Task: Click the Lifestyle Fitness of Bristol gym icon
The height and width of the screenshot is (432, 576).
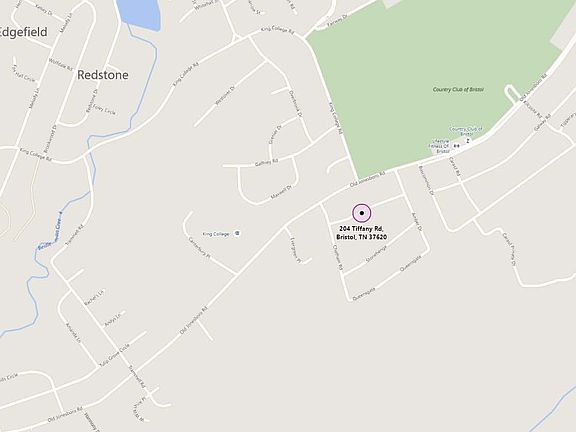Action: [x=457, y=146]
